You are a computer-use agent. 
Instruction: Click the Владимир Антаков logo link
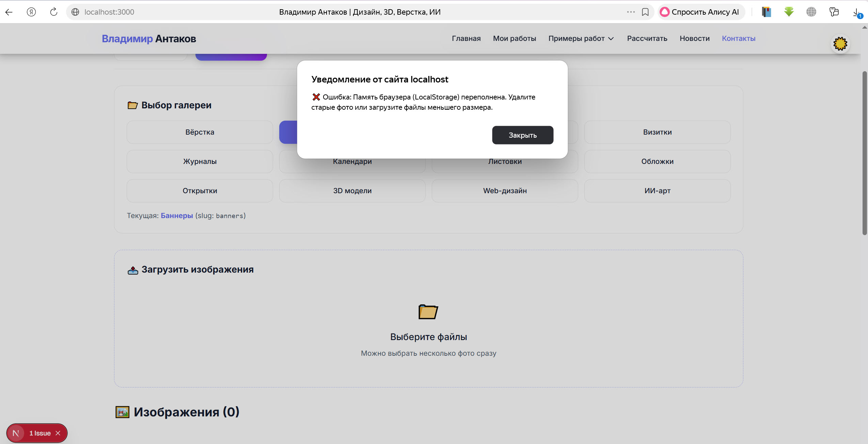(x=149, y=39)
